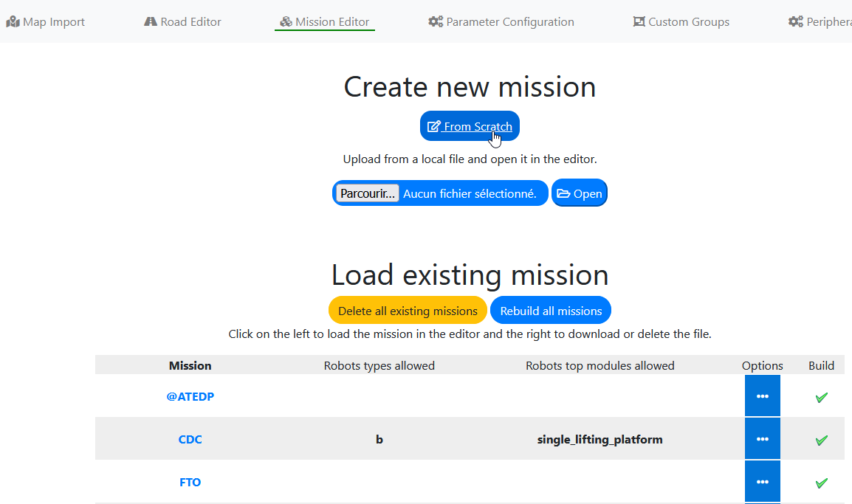Switch to the Road Editor tab

(x=183, y=22)
